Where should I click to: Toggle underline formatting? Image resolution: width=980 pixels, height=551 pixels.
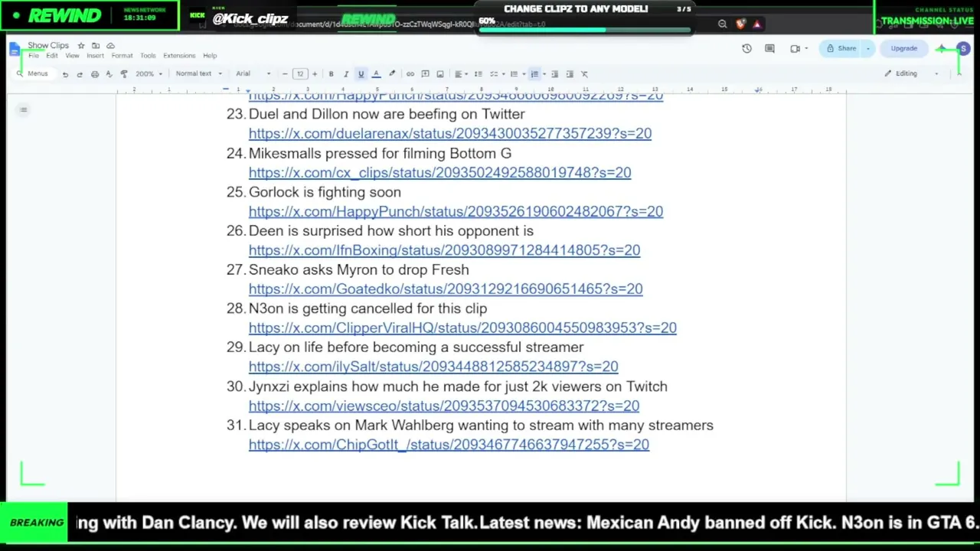point(361,74)
